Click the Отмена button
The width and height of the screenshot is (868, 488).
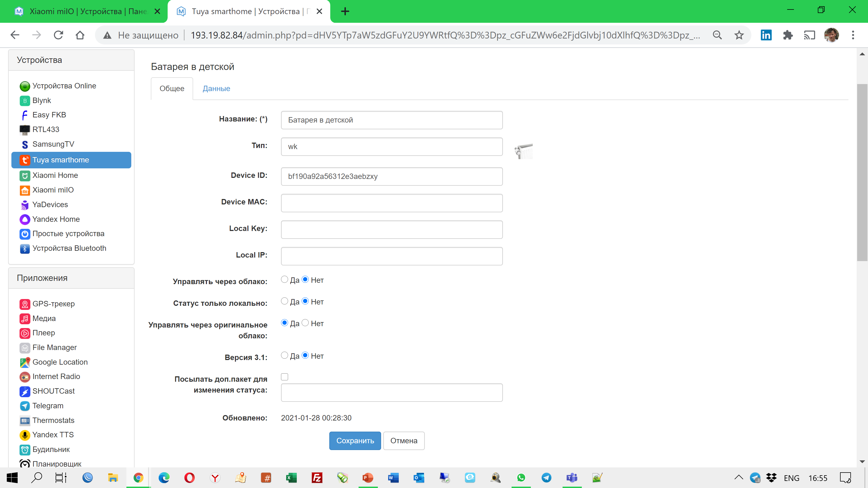[x=403, y=441]
